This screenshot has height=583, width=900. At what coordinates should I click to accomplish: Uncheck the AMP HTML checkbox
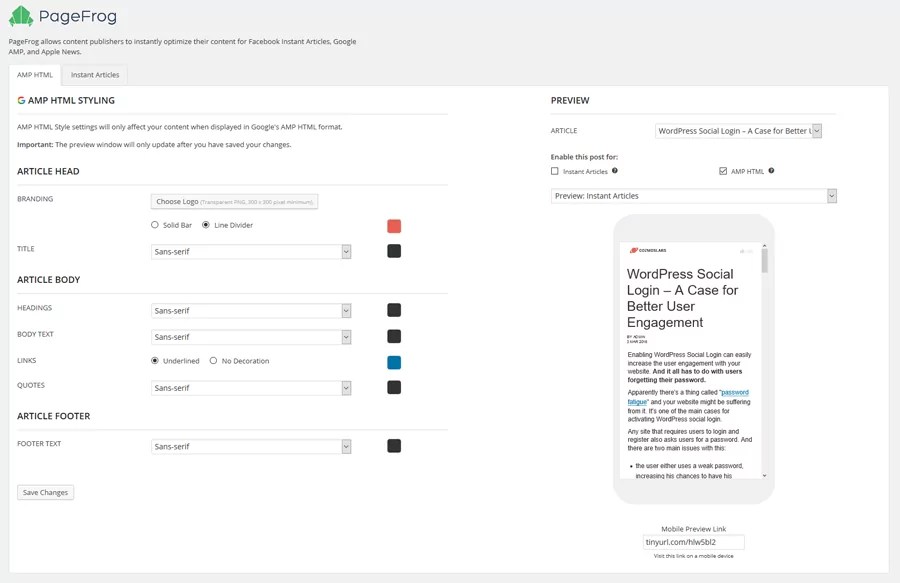point(723,171)
